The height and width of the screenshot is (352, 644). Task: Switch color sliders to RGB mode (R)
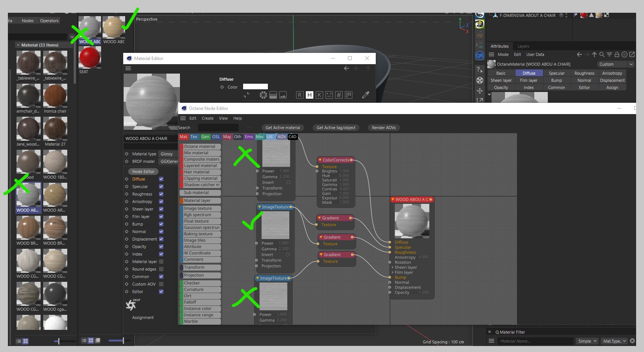pos(299,95)
